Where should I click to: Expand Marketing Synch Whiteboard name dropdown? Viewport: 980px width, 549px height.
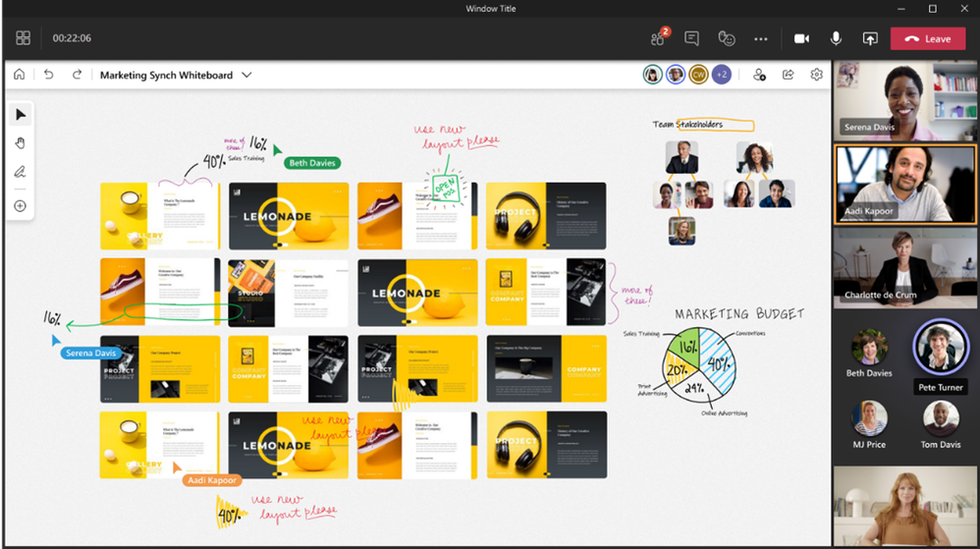(246, 75)
